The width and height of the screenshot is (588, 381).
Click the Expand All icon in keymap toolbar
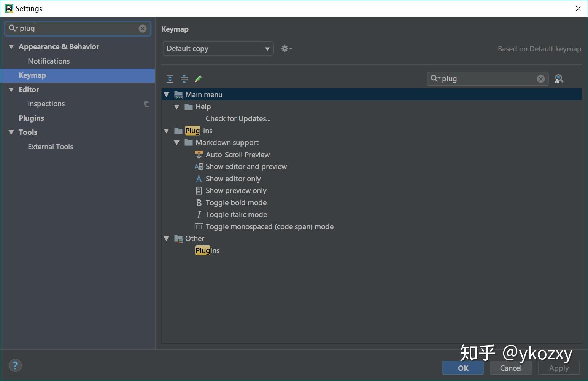coord(170,79)
